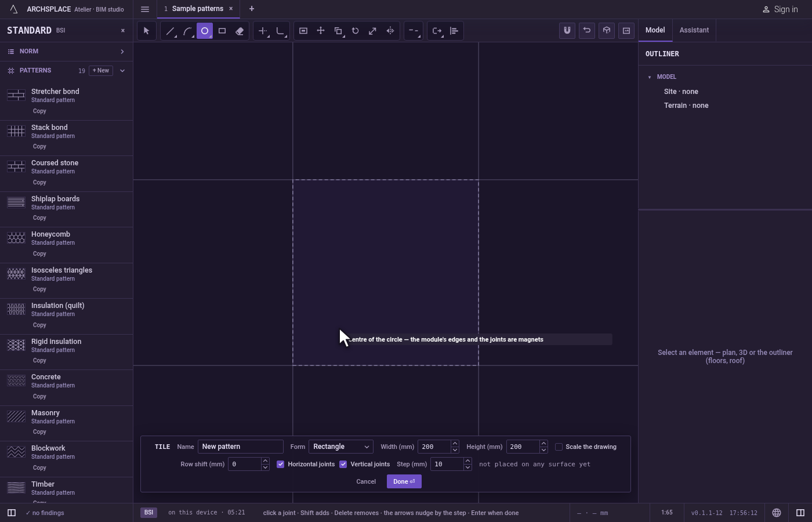812x522 pixels.
Task: Select the arc drawing tool
Action: (187, 31)
